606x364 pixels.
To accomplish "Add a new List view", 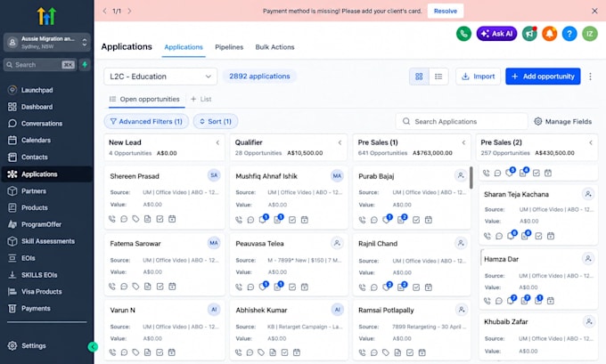I will [x=201, y=99].
